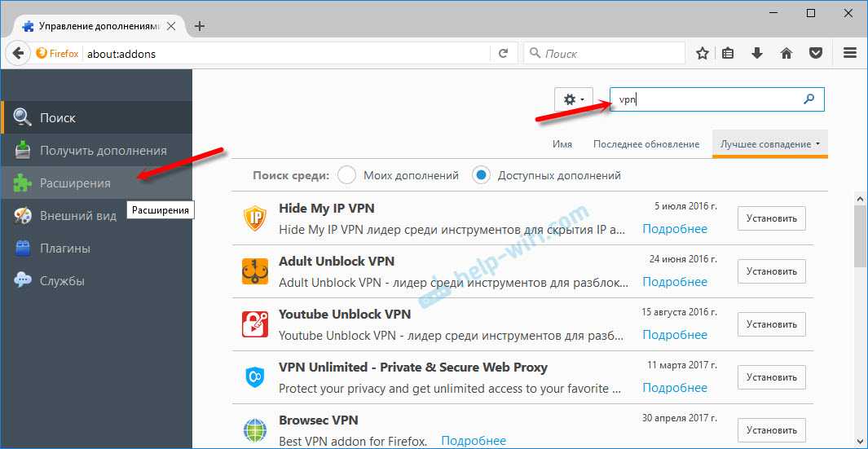Open the 'Плагины' sidebar section
Screen dimensions: 868x449
65,249
